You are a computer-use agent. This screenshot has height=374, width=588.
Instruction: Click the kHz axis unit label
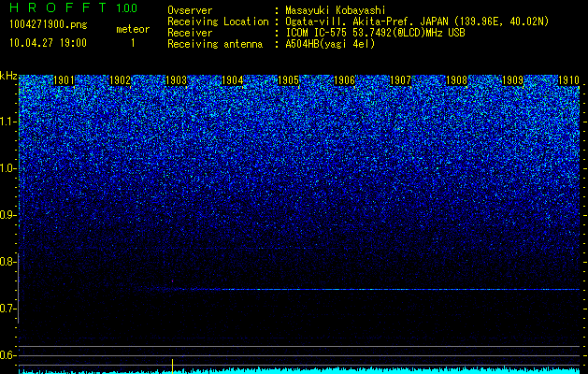point(8,76)
